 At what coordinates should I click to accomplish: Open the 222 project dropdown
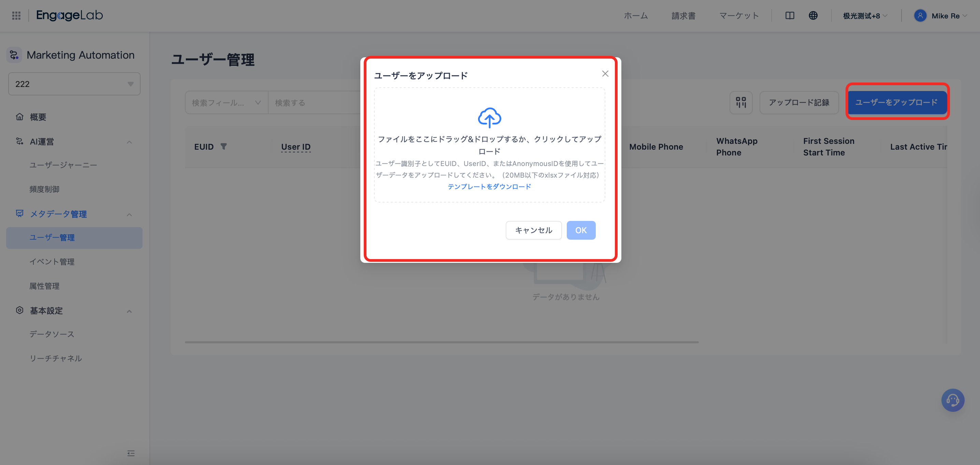point(74,84)
